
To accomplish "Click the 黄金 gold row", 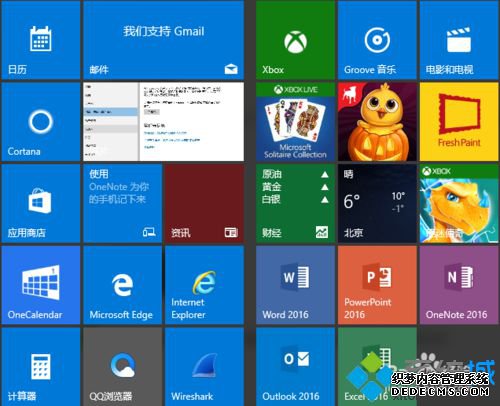I will [295, 187].
